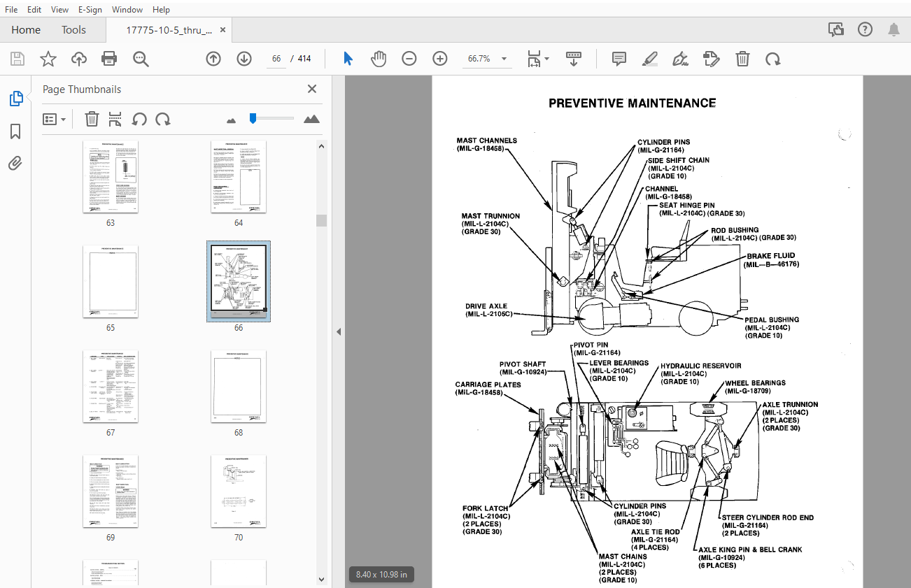The width and height of the screenshot is (911, 588).
Task: Collapse the navigation pane with the side arrow
Action: pyautogui.click(x=339, y=331)
